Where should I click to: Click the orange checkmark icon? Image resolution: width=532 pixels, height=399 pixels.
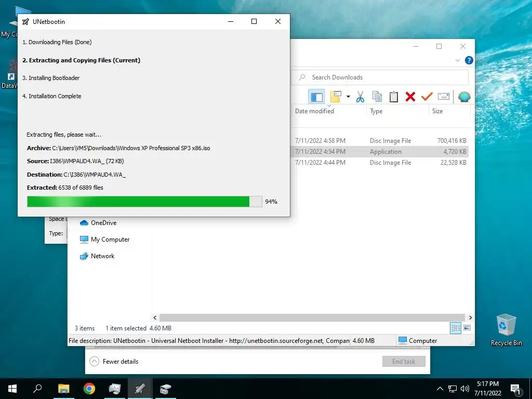[x=427, y=97]
